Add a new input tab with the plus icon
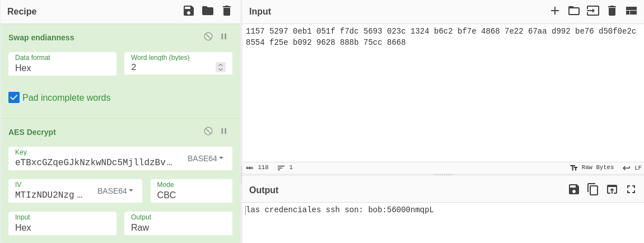644x243 pixels. pyautogui.click(x=555, y=11)
